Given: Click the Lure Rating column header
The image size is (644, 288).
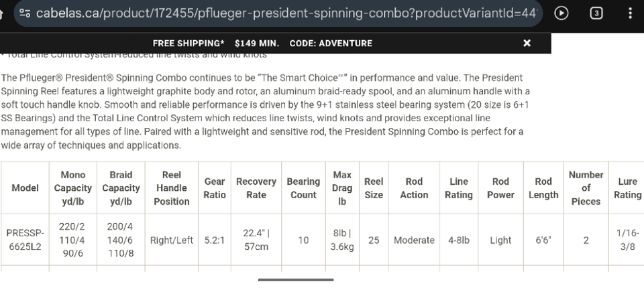Looking at the screenshot, I should (627, 188).
